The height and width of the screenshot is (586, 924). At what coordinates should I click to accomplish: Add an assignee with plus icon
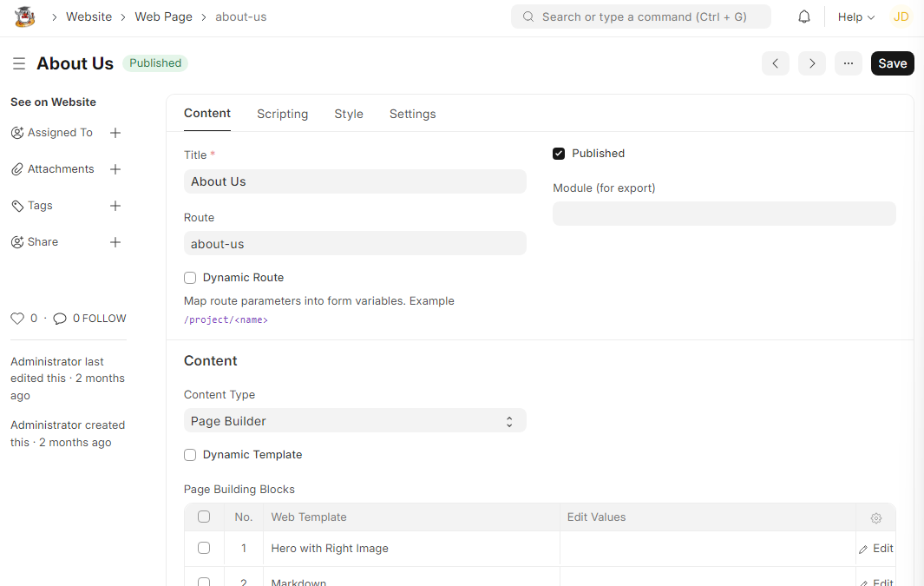pyautogui.click(x=115, y=133)
